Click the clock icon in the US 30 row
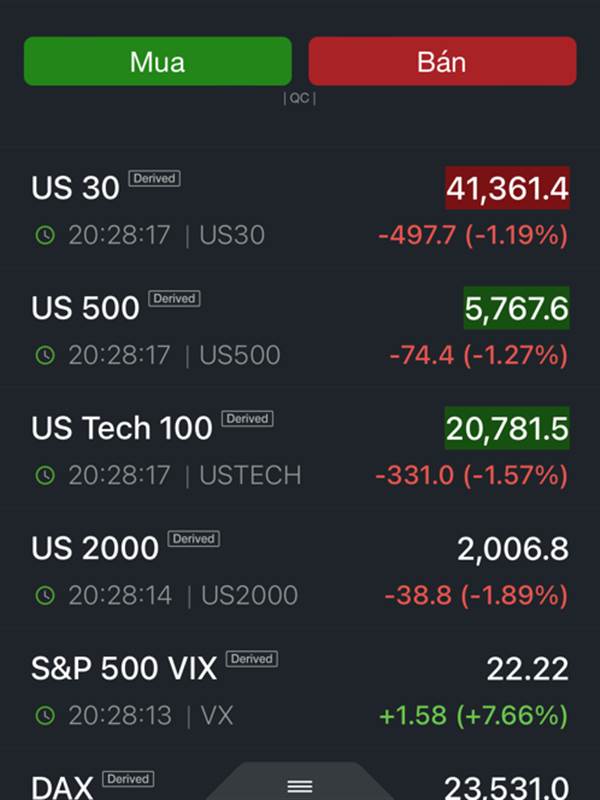Viewport: 600px width, 800px height. coord(45,235)
